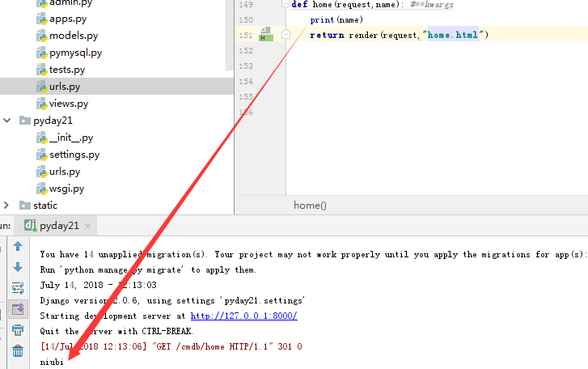This screenshot has height=369, width=588.
Task: Open wsgi.py file
Action: click(x=66, y=189)
